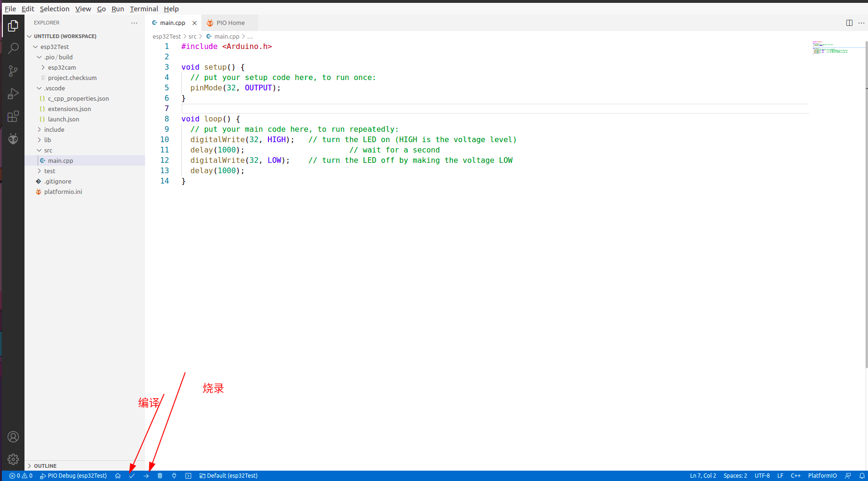The image size is (868, 481).
Task: Open the Serial Monitor plug icon
Action: [x=174, y=475]
